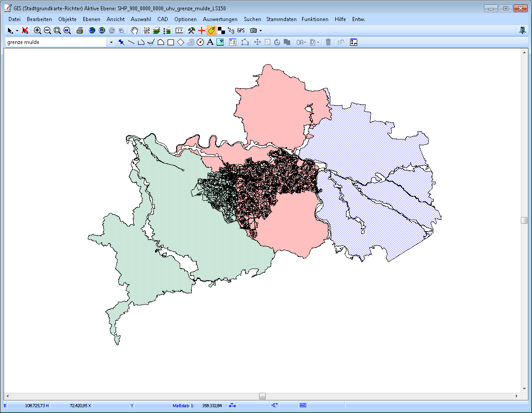Open the stacked layers icon
The height and width of the screenshot is (413, 532).
[156, 30]
